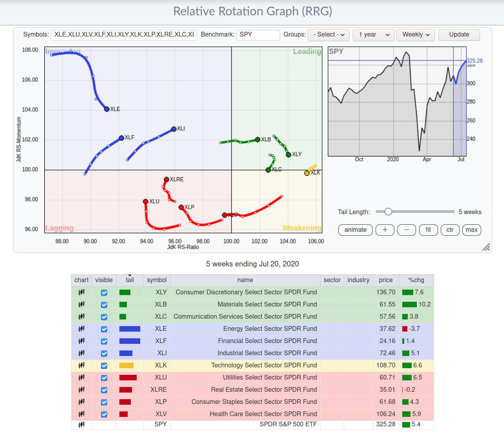Open the chart icon beside XLV
Viewport: 504px width, 433px height.
(81, 414)
